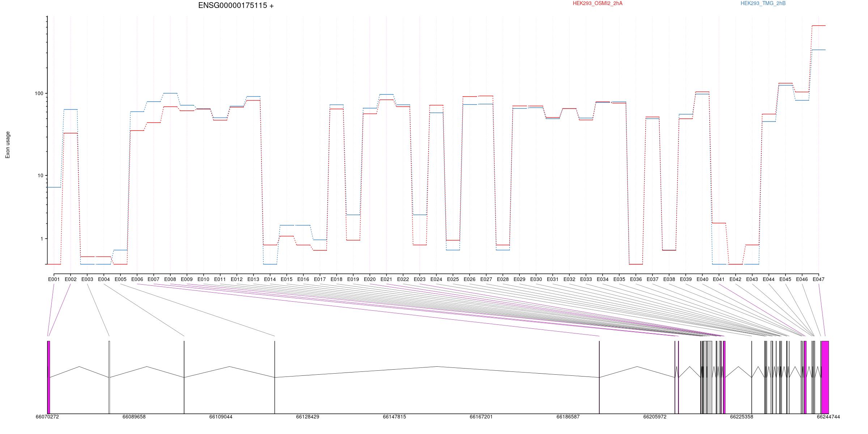Click exon label E003
The image size is (868, 434).
pos(87,279)
